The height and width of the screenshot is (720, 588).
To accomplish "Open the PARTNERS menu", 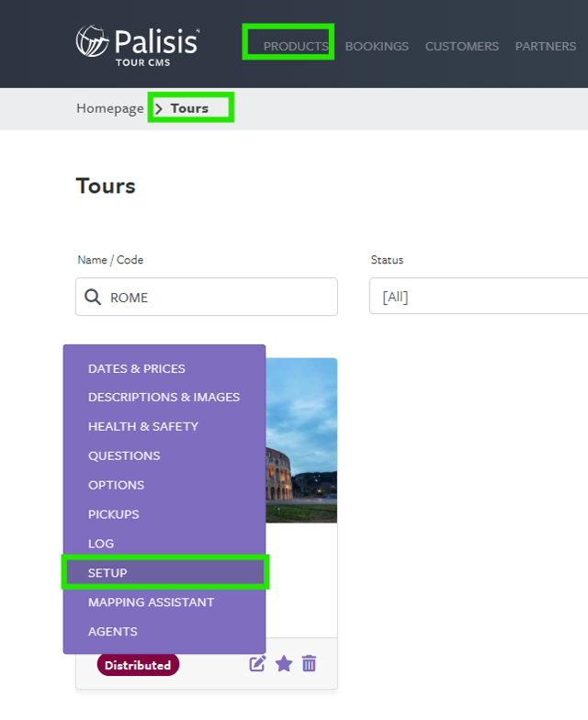I will [x=546, y=46].
